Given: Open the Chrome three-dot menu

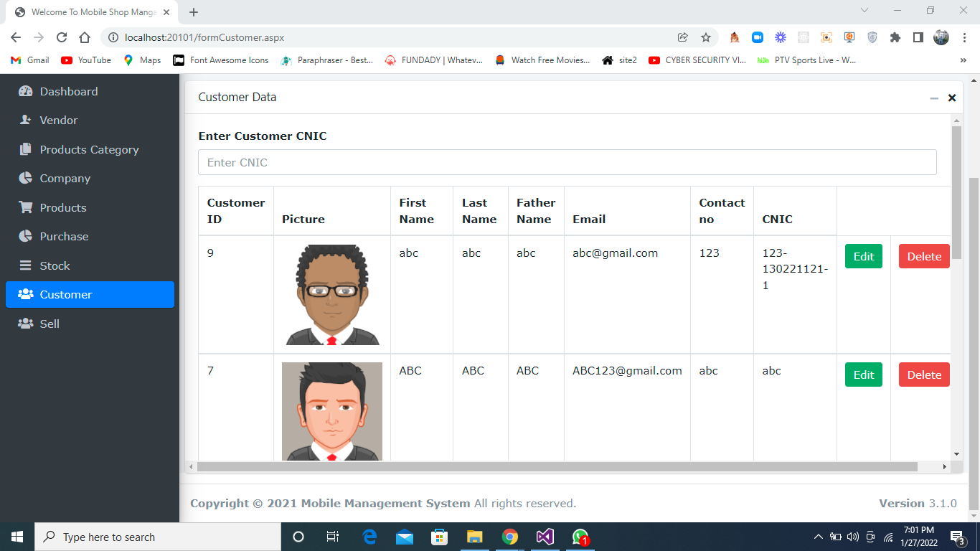Looking at the screenshot, I should point(963,37).
